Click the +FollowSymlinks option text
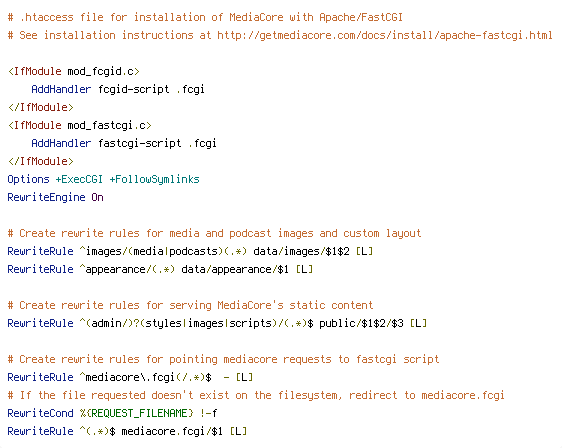This screenshot has height=448, width=562. coord(154,179)
